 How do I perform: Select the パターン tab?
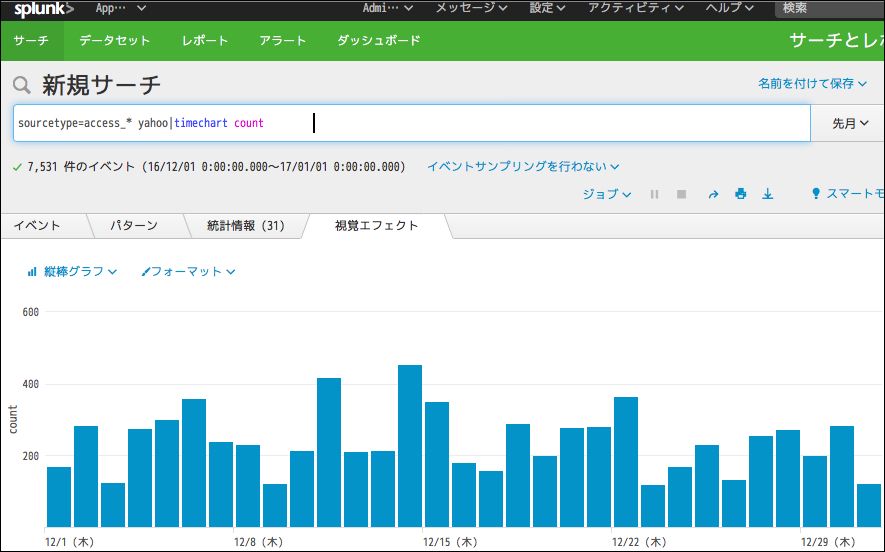133,225
